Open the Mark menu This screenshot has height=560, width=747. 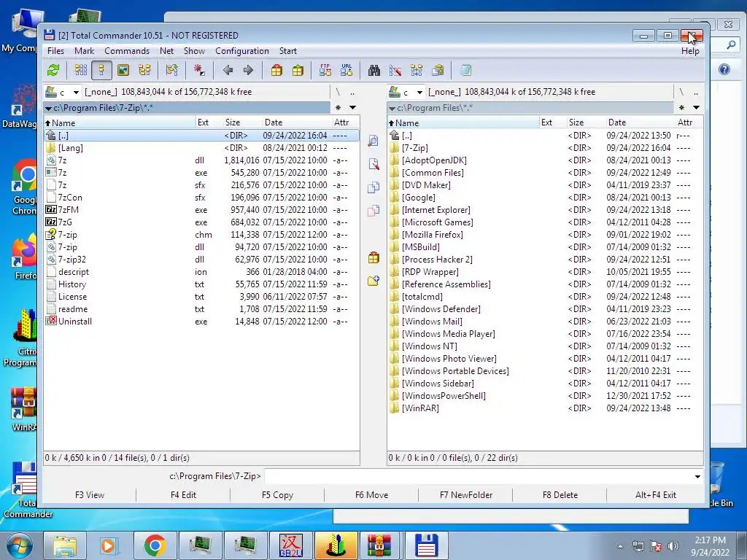pyautogui.click(x=84, y=51)
